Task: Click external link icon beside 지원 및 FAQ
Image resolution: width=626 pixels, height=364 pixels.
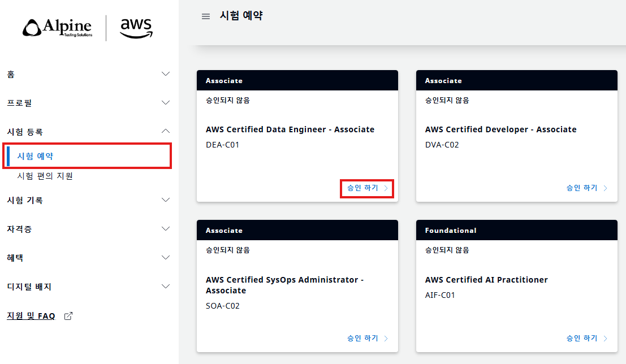Action: [68, 316]
